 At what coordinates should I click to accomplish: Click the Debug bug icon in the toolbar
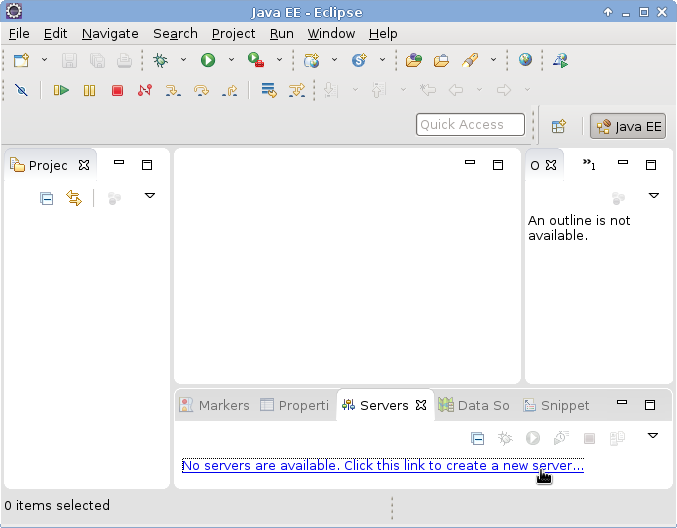(161, 60)
